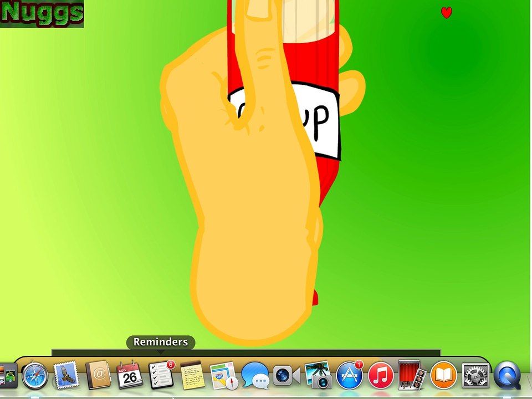Open the yellow Notes app
Image resolution: width=532 pixels, height=399 pixels.
[192, 375]
